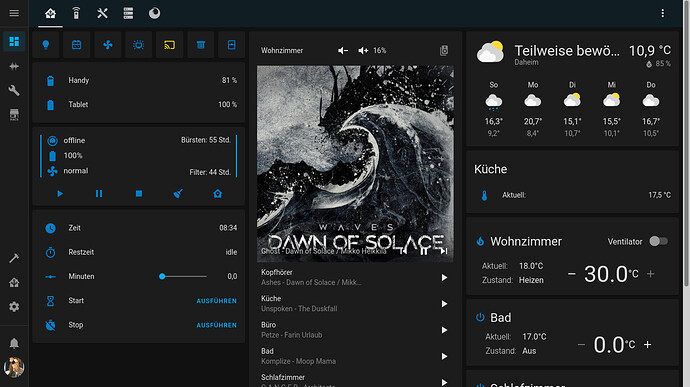Viewport: 690px width, 387px height.
Task: Open the wrench configuration item in sidebar
Action: pyautogui.click(x=14, y=91)
